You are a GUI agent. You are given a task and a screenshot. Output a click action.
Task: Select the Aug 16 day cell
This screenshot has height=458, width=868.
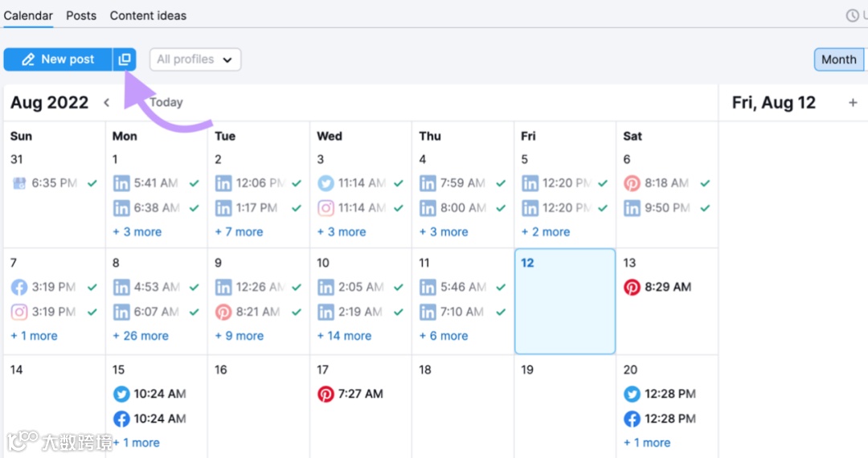(x=259, y=407)
